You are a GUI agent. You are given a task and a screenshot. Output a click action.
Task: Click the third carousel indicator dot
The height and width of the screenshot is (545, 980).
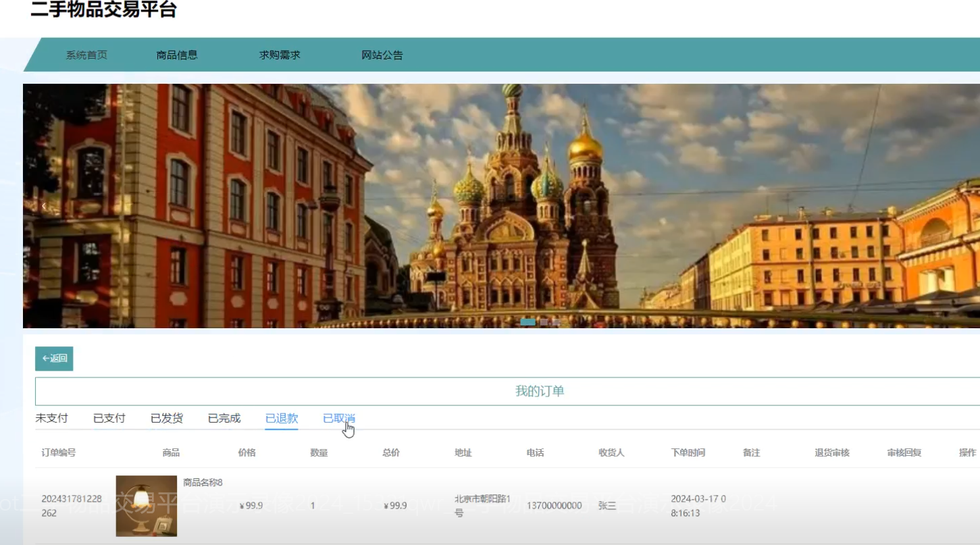coord(555,323)
